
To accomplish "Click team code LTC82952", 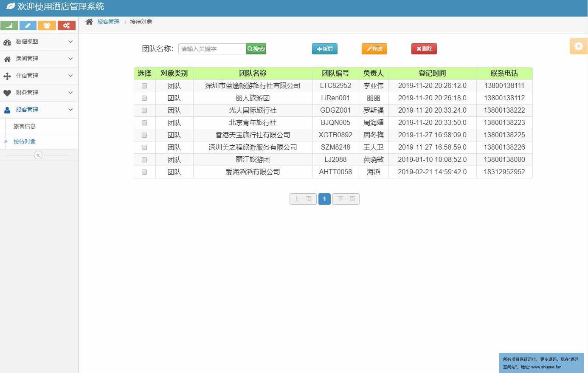I will [x=335, y=86].
